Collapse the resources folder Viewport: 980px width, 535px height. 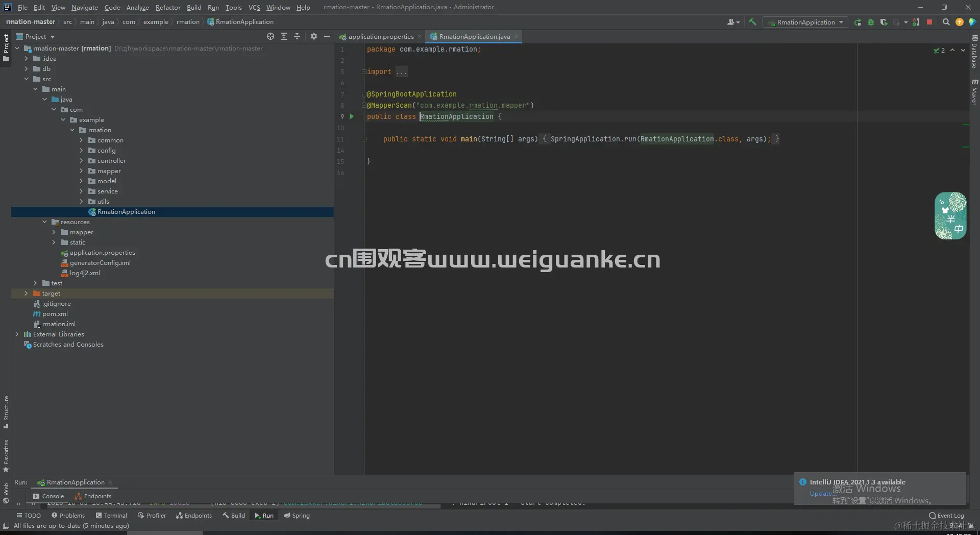[44, 222]
